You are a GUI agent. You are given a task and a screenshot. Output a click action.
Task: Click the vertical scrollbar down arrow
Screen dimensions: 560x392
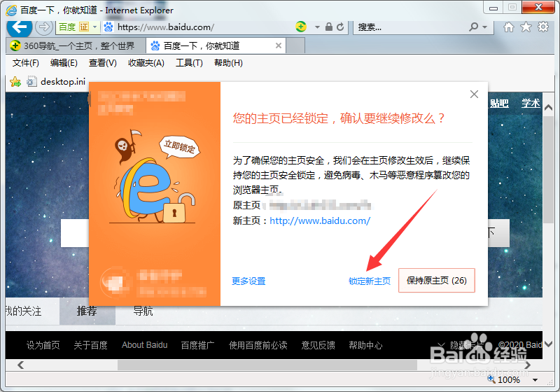[549, 344]
